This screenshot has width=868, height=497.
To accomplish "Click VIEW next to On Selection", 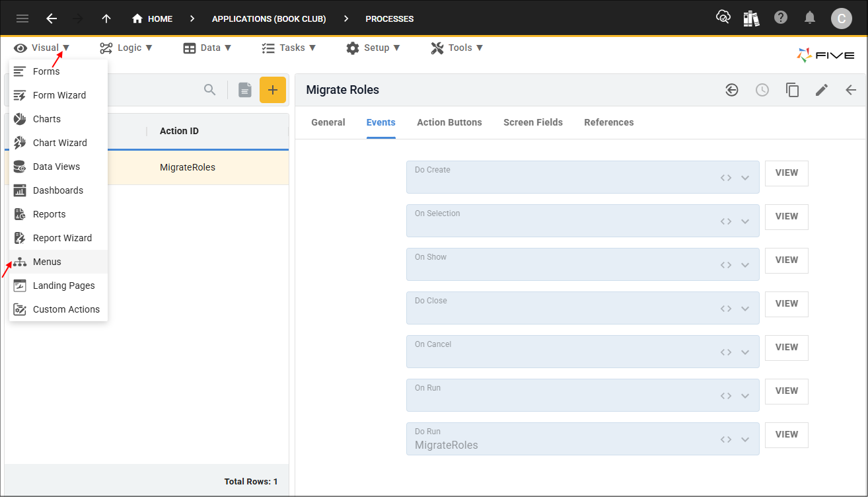I will (787, 216).
